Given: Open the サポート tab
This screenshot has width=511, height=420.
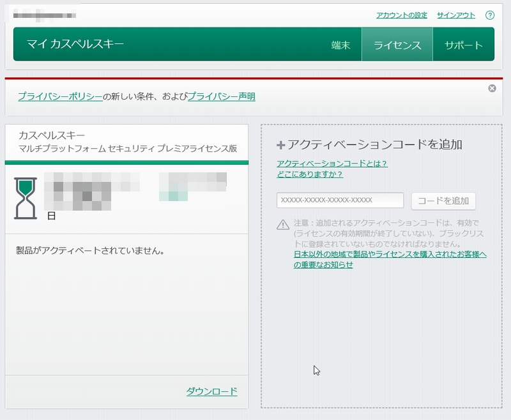Looking at the screenshot, I should pyautogui.click(x=464, y=45).
